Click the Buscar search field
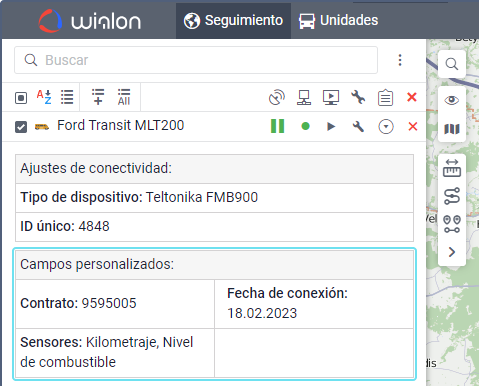 [196, 60]
